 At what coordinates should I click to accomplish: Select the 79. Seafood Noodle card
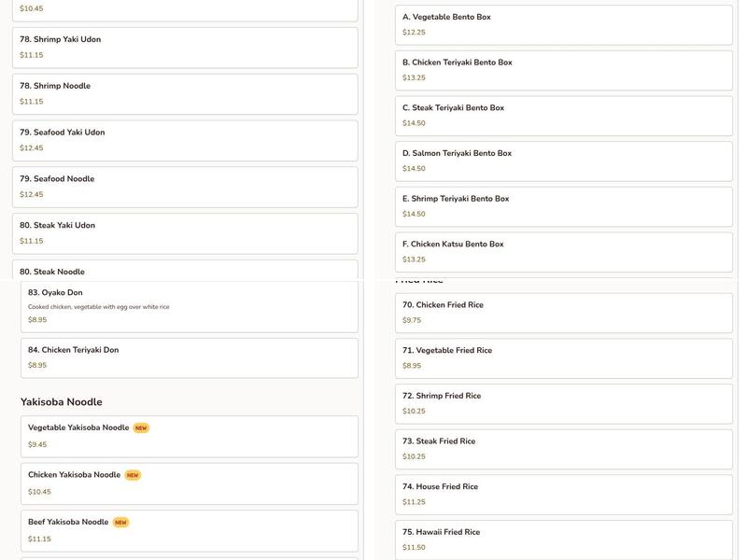pos(185,187)
